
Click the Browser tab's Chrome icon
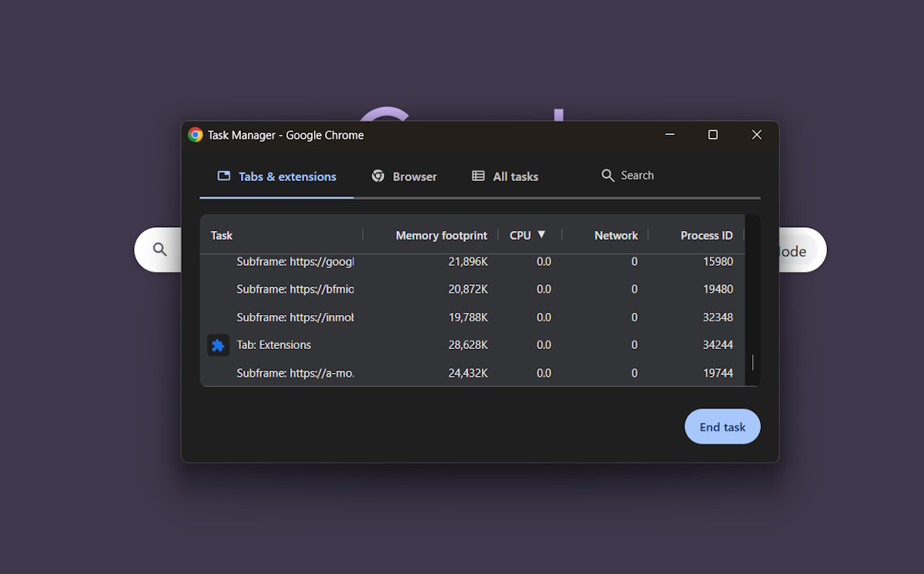click(x=378, y=176)
